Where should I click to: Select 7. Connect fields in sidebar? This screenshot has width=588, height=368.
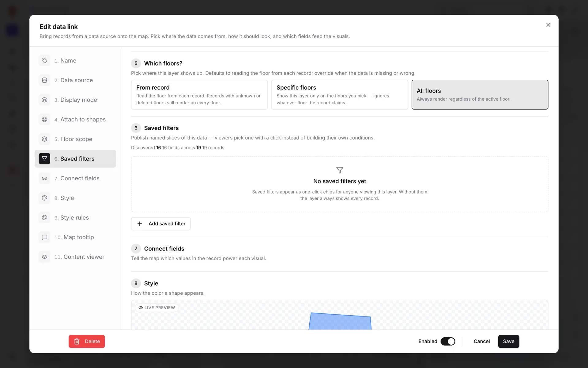(x=75, y=178)
